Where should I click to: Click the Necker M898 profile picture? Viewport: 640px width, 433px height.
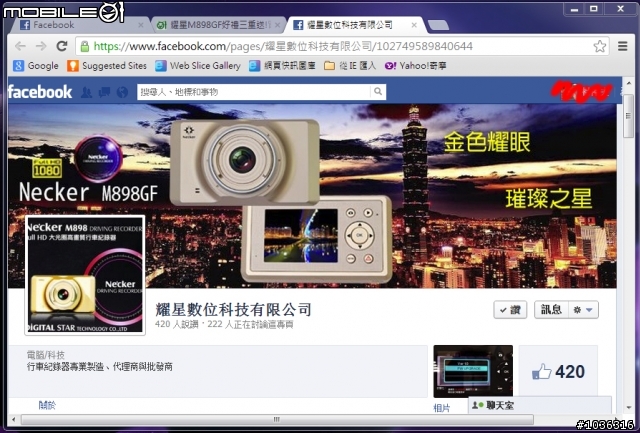point(85,275)
